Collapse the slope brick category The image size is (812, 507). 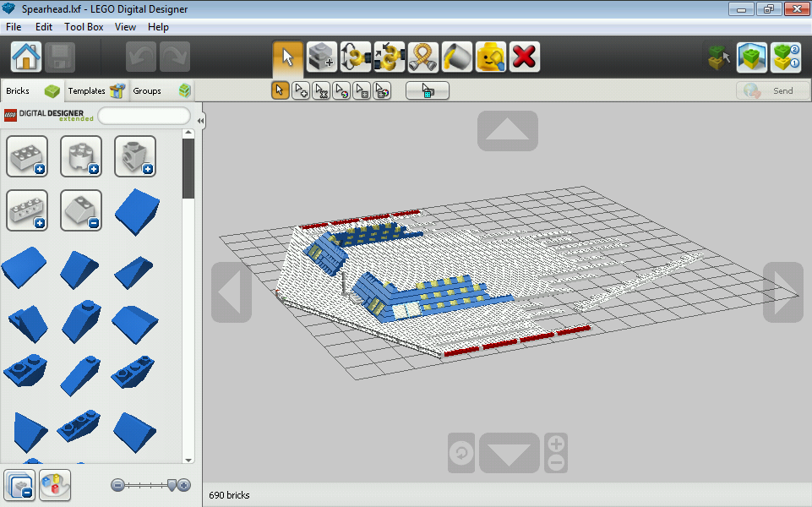coord(81,210)
